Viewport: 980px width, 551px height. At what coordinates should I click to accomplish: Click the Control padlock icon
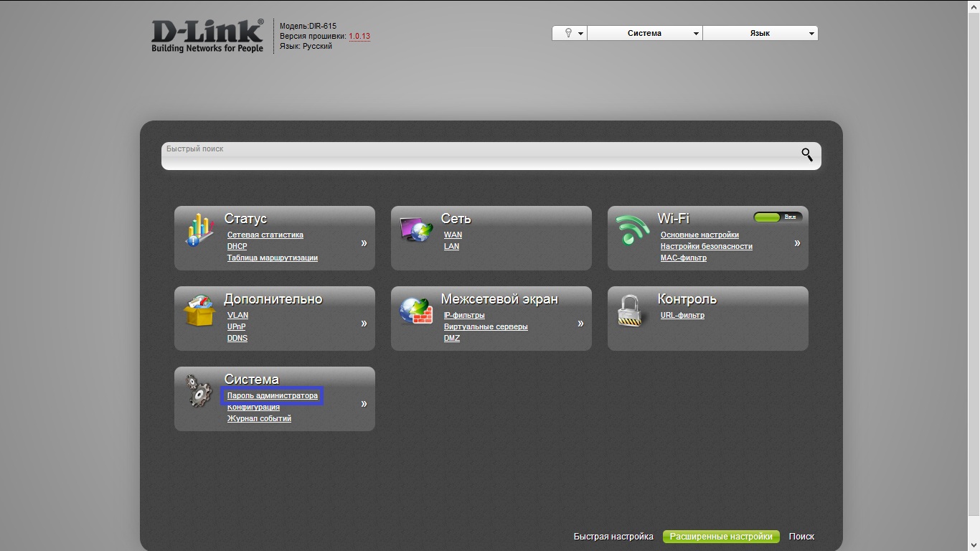tap(633, 311)
